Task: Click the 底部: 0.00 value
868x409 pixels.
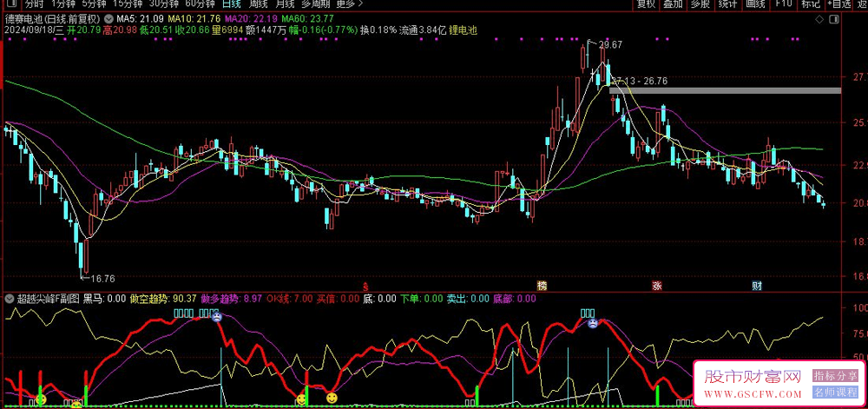Action: 514,299
